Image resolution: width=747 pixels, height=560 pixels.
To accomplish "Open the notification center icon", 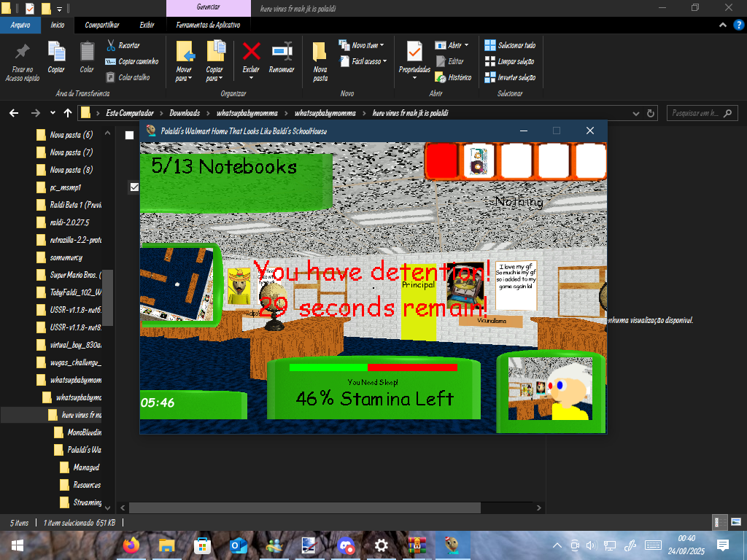I will [x=723, y=545].
